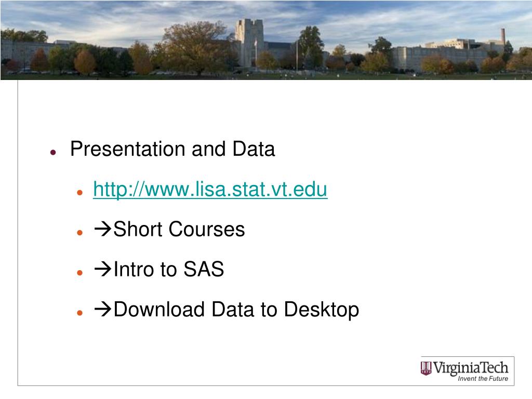Open the lisa.stat.vt.edu hyperlink
532x399 pixels.
pos(210,189)
